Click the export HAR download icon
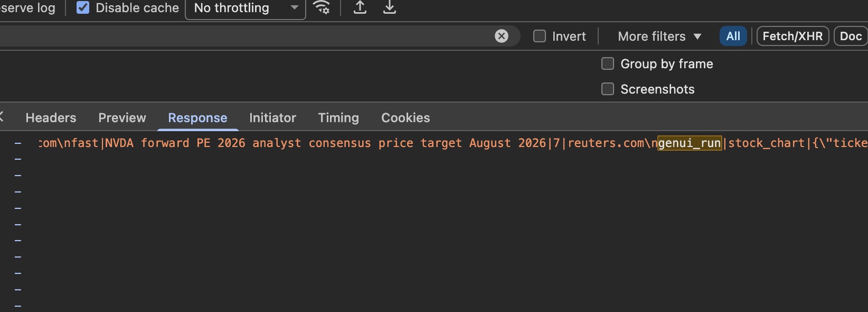Viewport: 868px width, 312px height. tap(390, 7)
